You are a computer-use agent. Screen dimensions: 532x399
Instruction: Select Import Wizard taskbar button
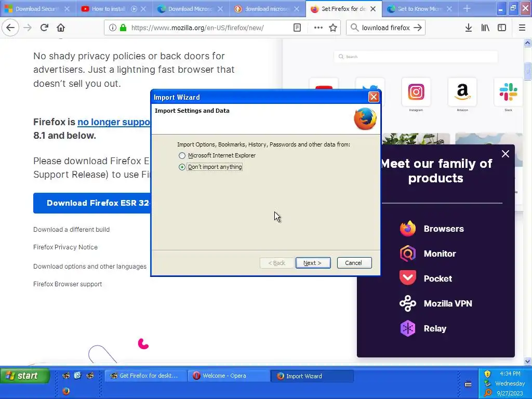pos(312,376)
